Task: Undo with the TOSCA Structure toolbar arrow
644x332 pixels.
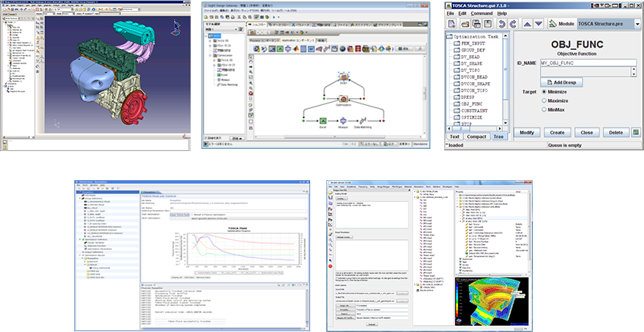Action: point(502,24)
